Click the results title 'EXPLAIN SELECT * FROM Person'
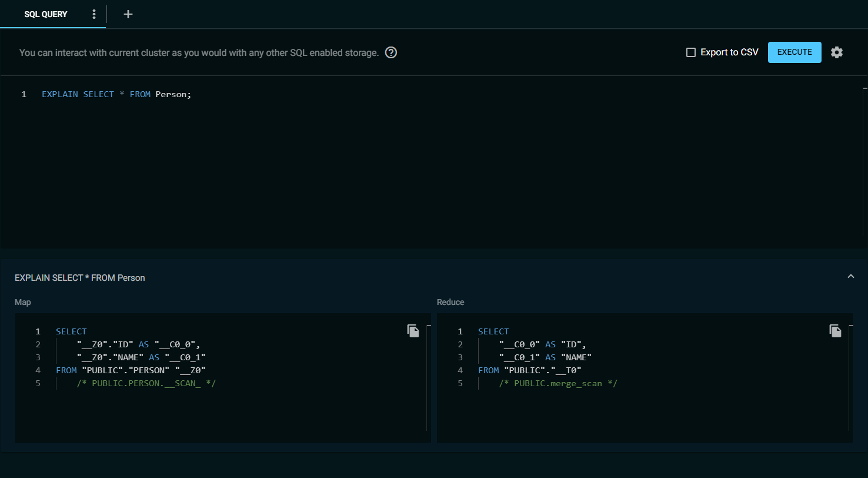Screen dimensions: 868x478 click(x=80, y=277)
